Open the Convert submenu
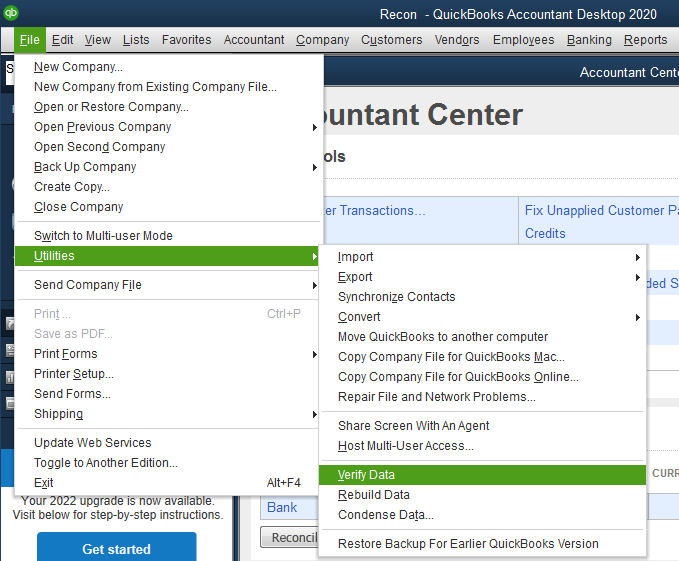The height and width of the screenshot is (561, 679). pyautogui.click(x=638, y=317)
